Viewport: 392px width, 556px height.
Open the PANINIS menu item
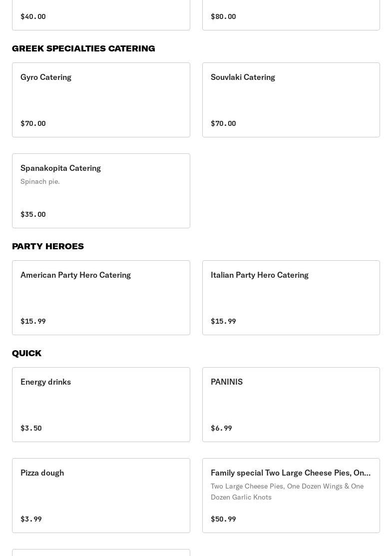[291, 404]
